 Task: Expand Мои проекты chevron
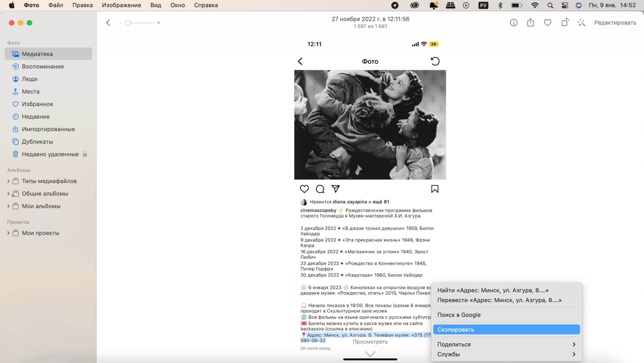(x=8, y=233)
